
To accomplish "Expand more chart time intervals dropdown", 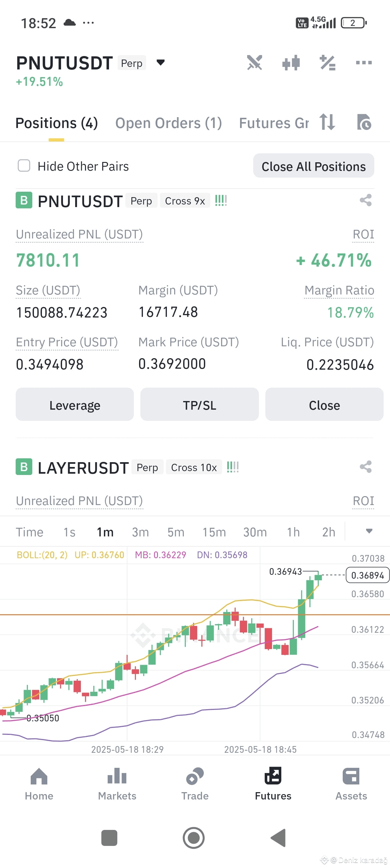I will (x=369, y=531).
